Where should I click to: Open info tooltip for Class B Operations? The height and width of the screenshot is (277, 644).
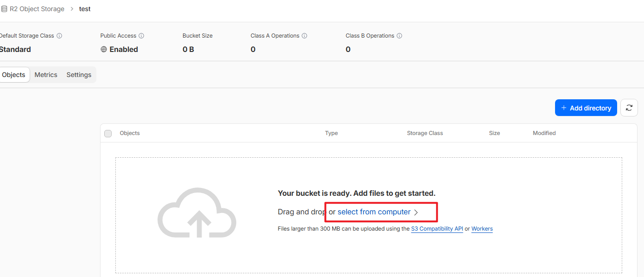coord(399,36)
